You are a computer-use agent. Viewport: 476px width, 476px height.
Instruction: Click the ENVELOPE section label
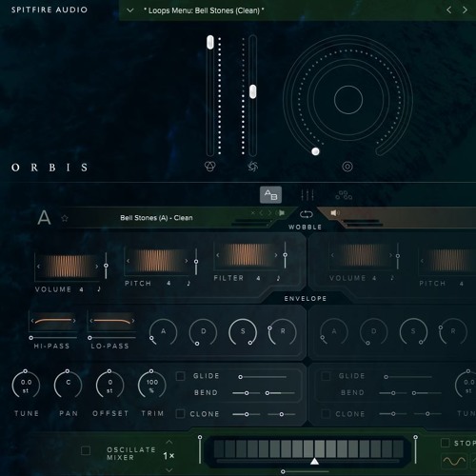(306, 299)
